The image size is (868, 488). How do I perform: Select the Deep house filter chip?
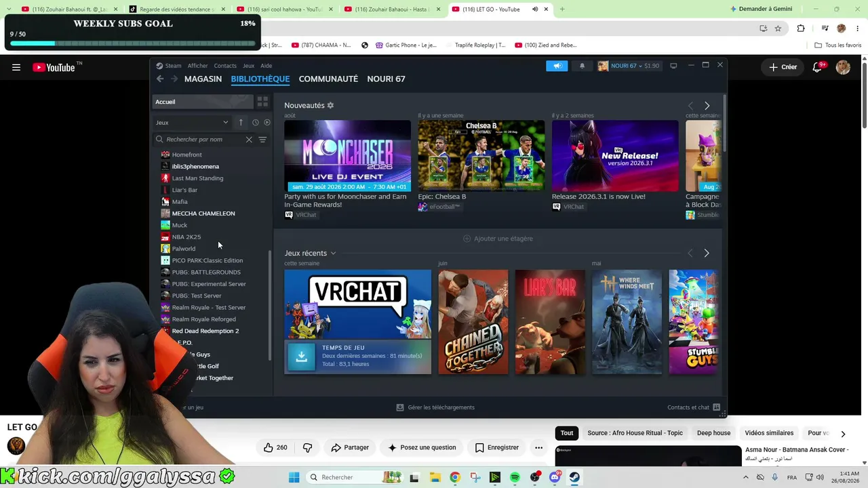coord(713,433)
